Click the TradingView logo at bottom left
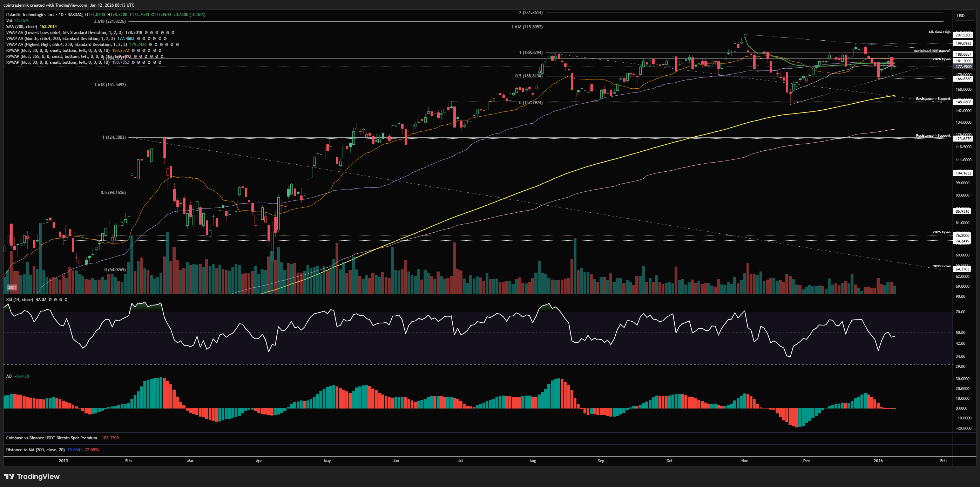This screenshot has height=487, width=980. click(32, 476)
